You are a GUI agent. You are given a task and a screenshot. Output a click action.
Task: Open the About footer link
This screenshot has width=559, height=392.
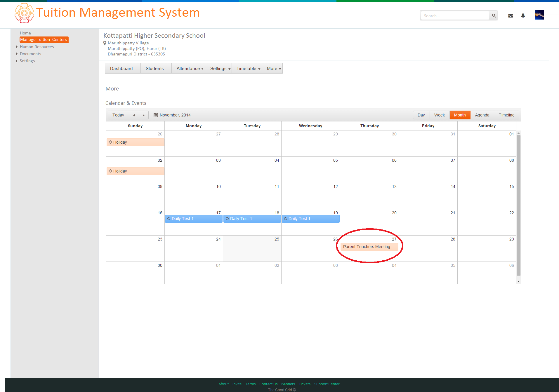click(x=224, y=384)
